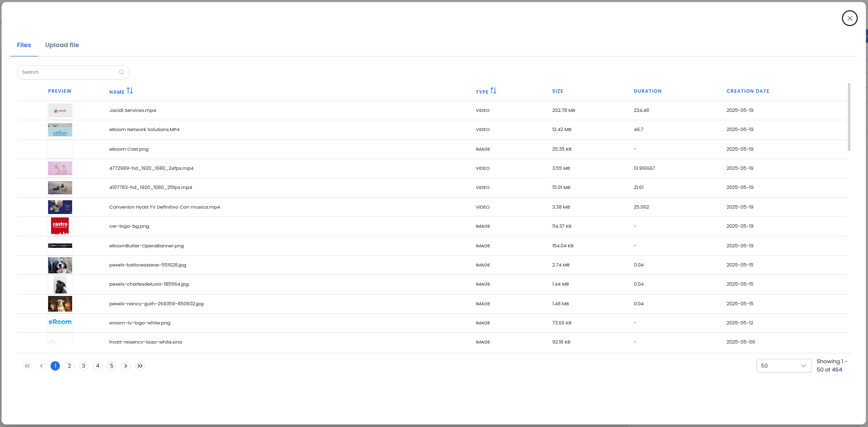Go to next page arrow
Screen dimensions: 868x427
[126, 366]
